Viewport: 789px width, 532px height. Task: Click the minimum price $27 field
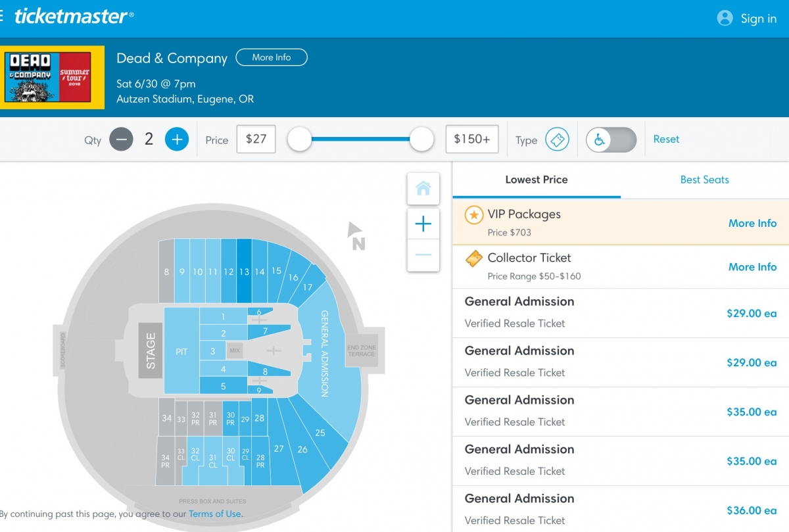pos(256,139)
